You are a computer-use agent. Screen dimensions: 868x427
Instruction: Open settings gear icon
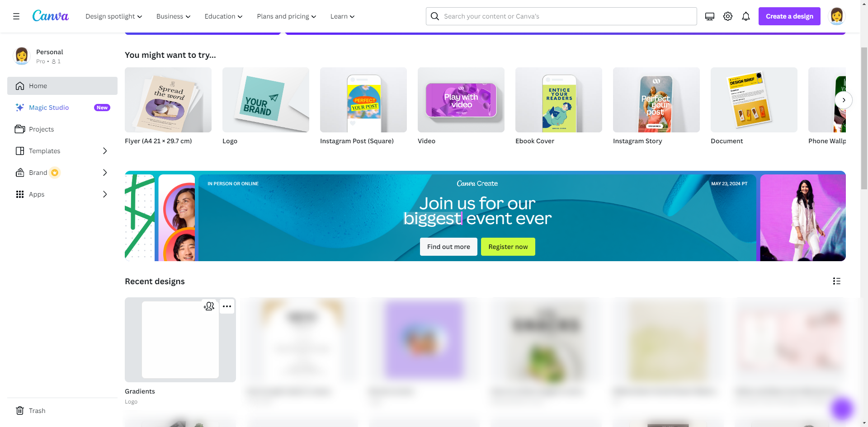[728, 16]
